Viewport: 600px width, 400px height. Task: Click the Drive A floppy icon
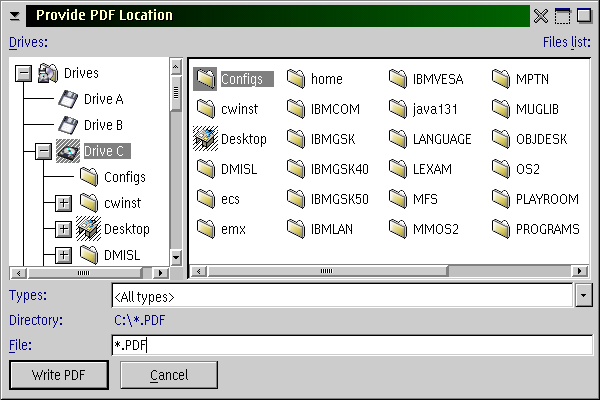[x=69, y=99]
